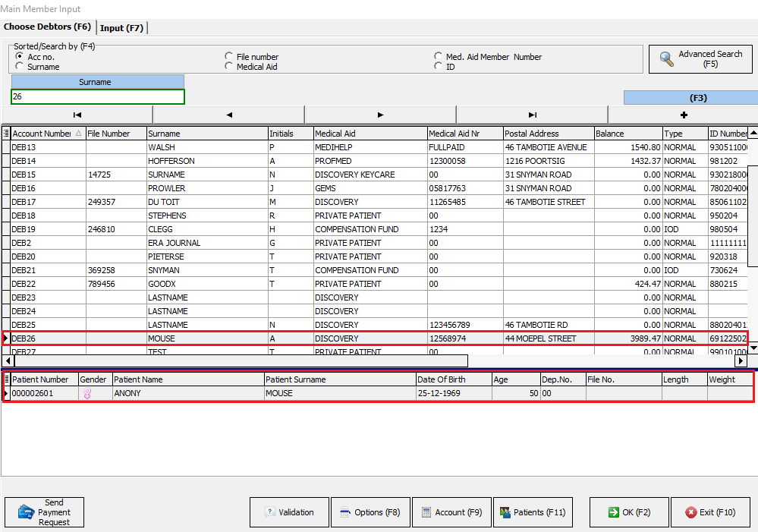The image size is (758, 532).
Task: Go to next record arrow
Action: click(380, 115)
